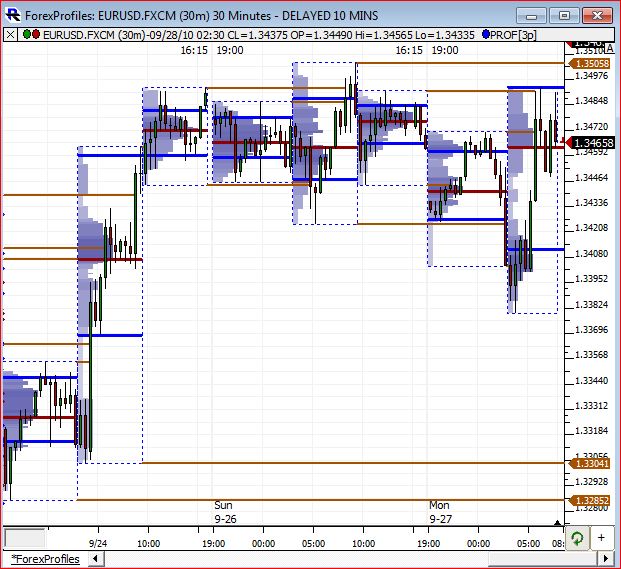The height and width of the screenshot is (569, 621).
Task: Click the 08: label on the time axis
Action: 558,543
